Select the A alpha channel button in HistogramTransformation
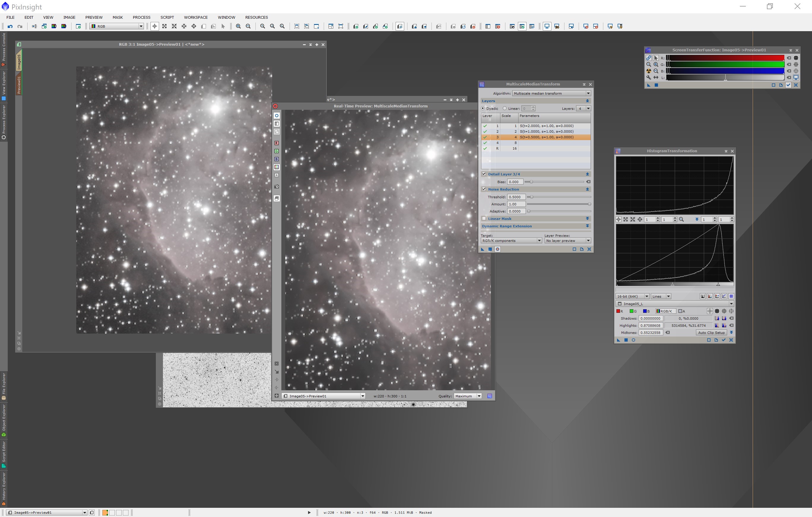Viewport: 812px width, 517px height. pyautogui.click(x=682, y=311)
